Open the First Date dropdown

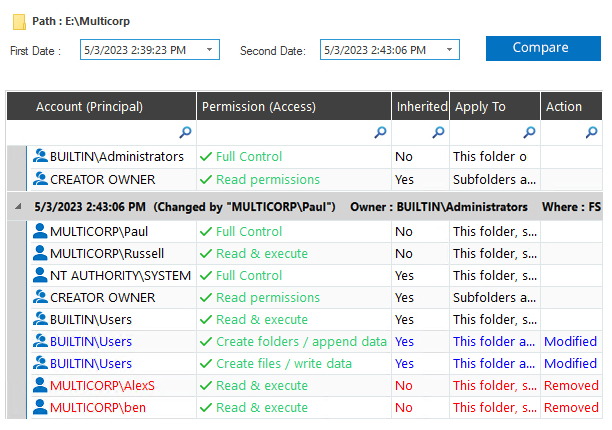210,50
